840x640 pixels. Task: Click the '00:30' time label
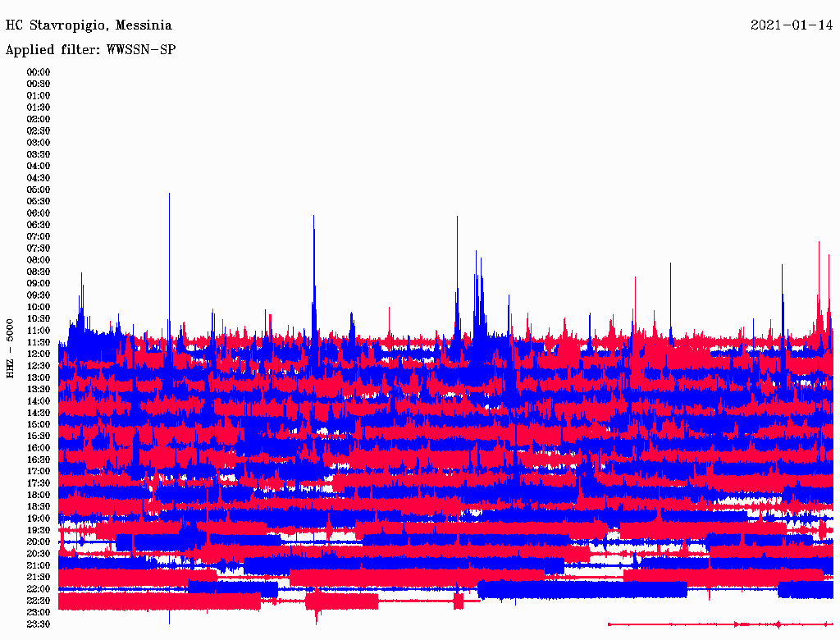pyautogui.click(x=39, y=85)
